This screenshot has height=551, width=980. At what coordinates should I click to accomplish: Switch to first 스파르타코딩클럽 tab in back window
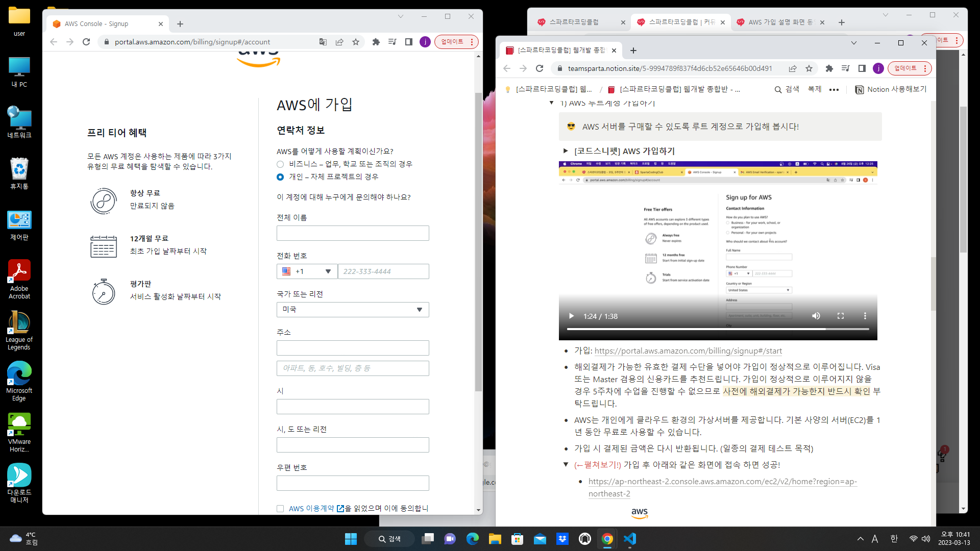click(x=580, y=22)
